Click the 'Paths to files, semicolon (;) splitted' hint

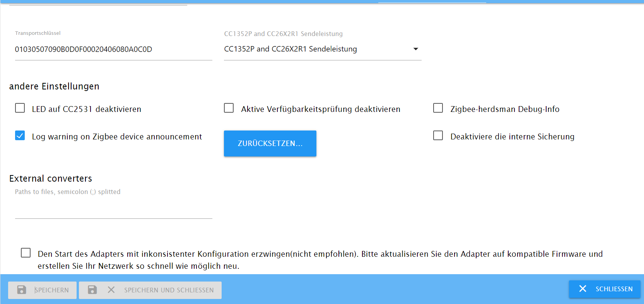(68, 192)
